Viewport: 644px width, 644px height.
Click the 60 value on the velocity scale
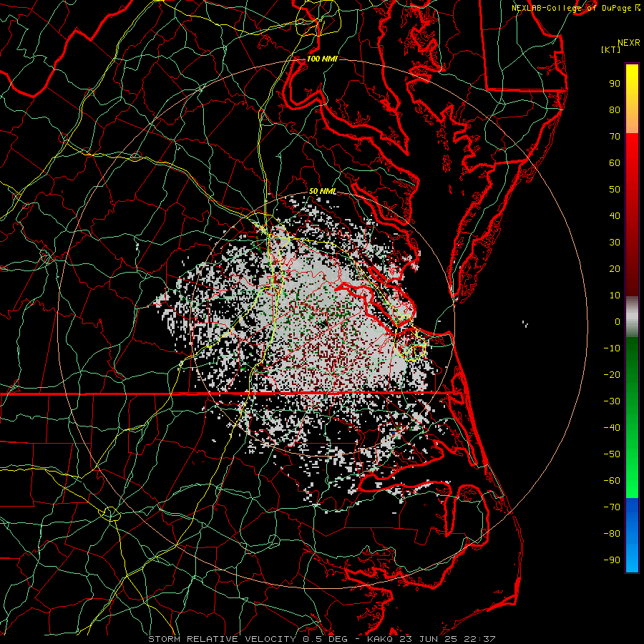(x=615, y=163)
